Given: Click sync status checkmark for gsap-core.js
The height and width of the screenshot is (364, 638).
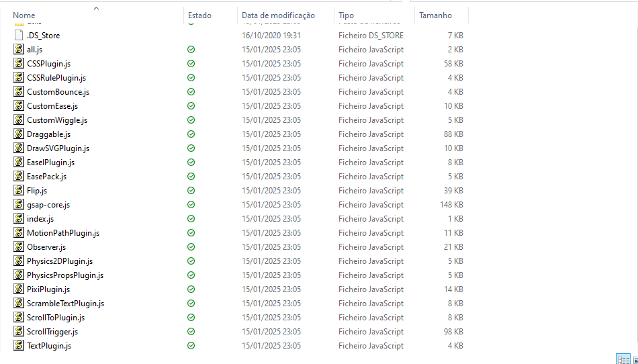Looking at the screenshot, I should pyautogui.click(x=191, y=205).
